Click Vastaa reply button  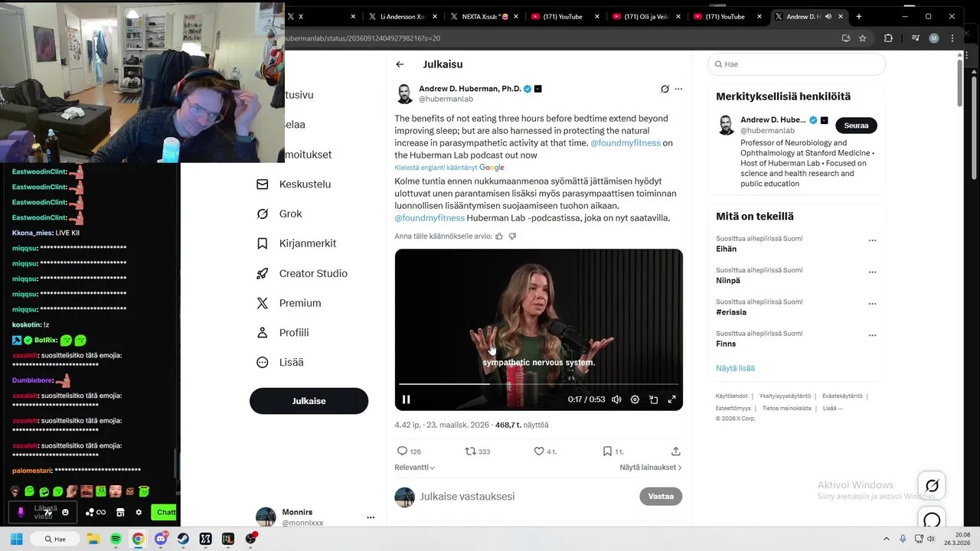click(x=661, y=496)
